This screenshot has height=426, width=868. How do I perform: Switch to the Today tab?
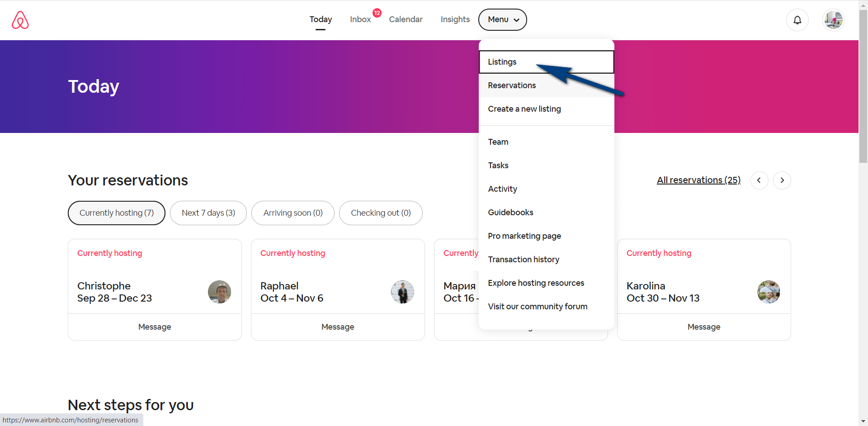tap(321, 19)
